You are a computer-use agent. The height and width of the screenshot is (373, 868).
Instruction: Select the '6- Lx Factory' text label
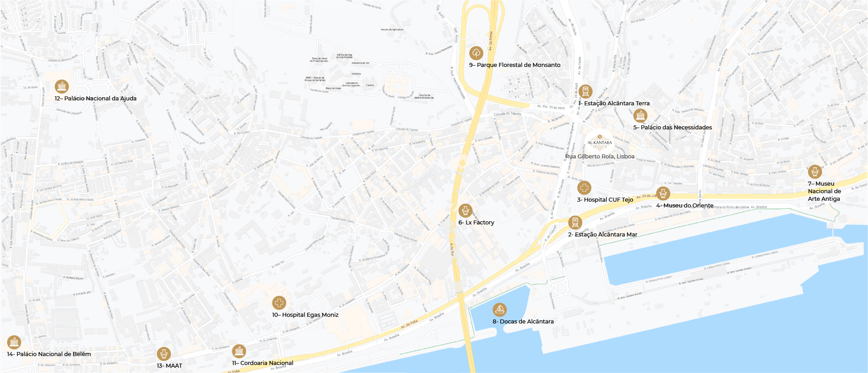[x=476, y=223]
